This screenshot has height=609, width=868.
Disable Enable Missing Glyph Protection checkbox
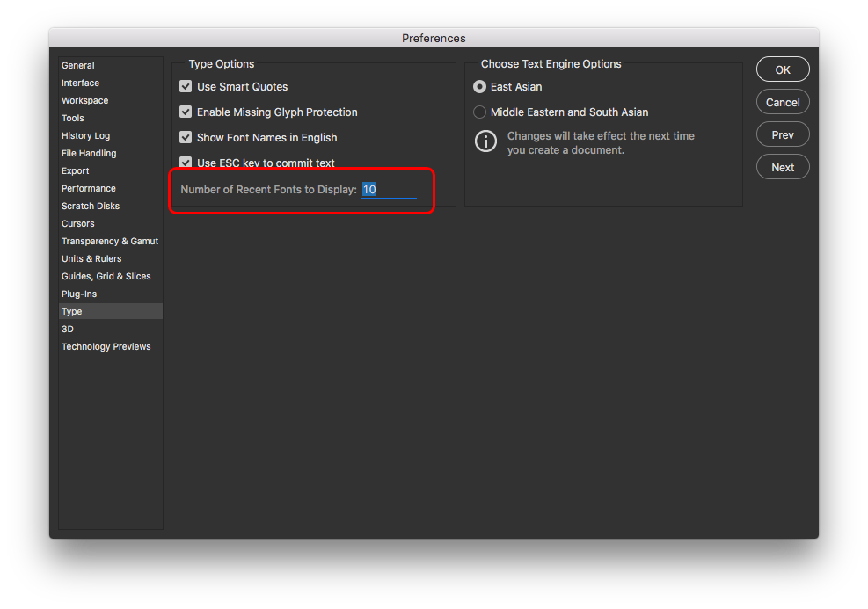(186, 112)
